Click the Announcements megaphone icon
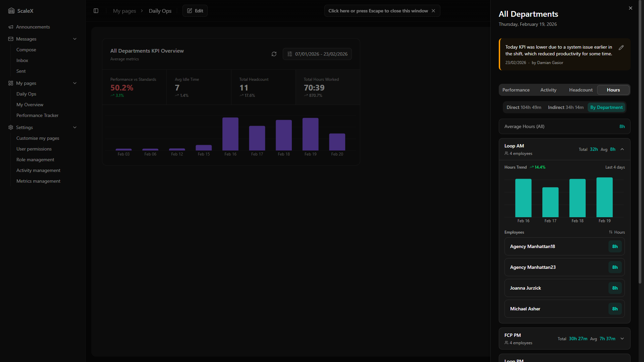 11,27
